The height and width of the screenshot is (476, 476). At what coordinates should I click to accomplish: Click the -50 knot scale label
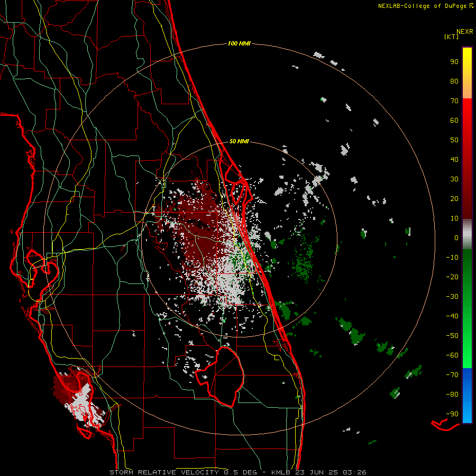tap(452, 336)
